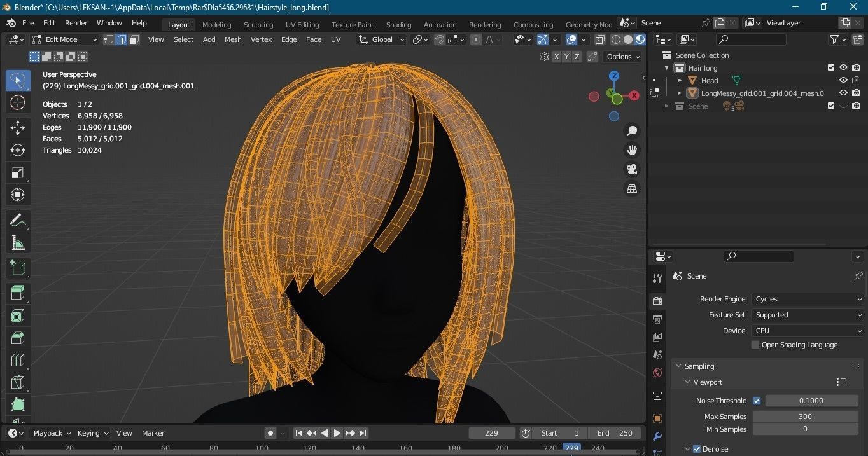Image resolution: width=868 pixels, height=456 pixels.
Task: Collapse the Sampling panel
Action: coord(678,366)
